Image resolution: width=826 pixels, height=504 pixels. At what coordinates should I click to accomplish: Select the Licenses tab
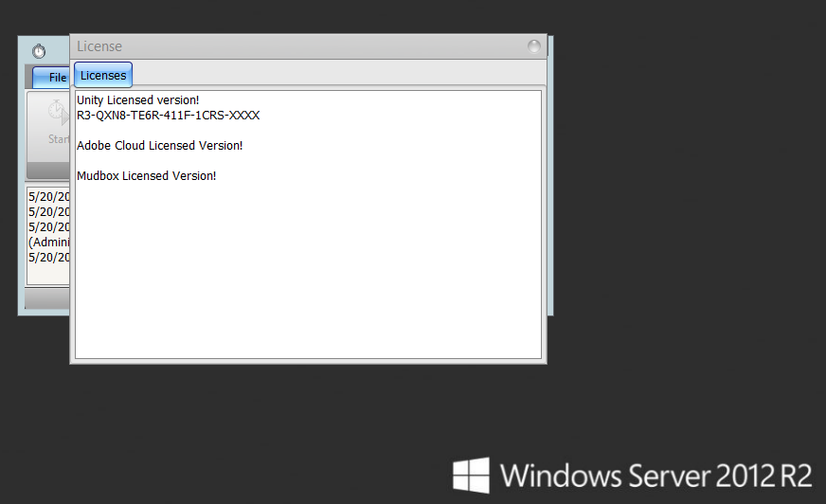tap(103, 76)
